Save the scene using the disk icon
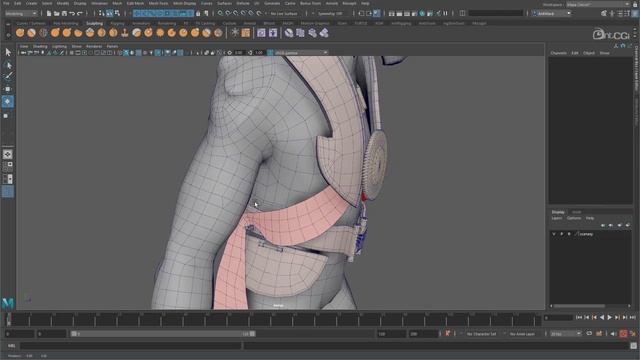This screenshot has height=360, width=640. [64, 13]
